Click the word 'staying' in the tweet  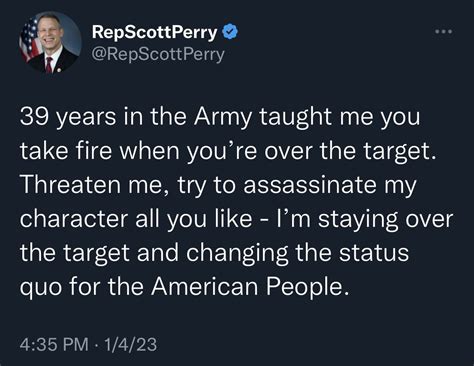[358, 220]
